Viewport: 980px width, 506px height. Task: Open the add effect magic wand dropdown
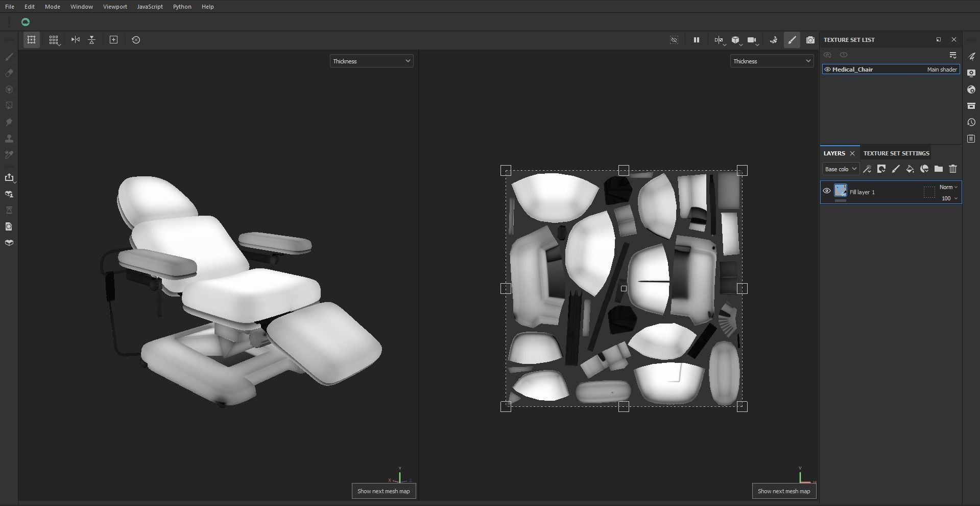(x=867, y=169)
